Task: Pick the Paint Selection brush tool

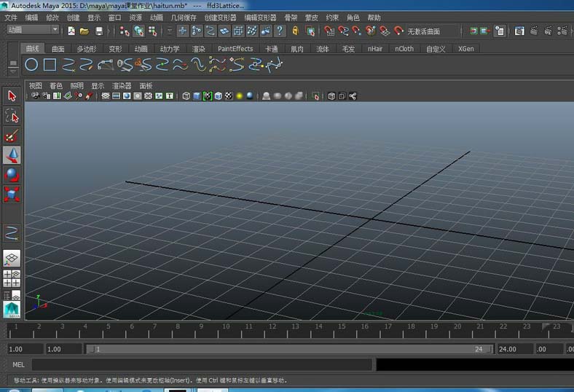Action: pyautogui.click(x=12, y=136)
